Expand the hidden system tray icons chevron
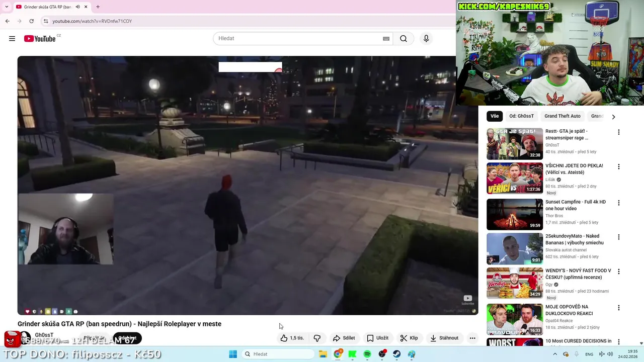The image size is (644, 362). point(555,354)
